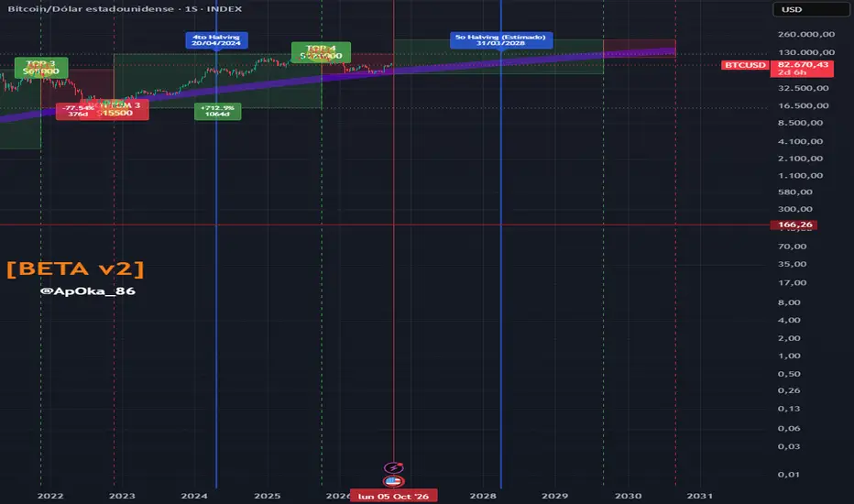The image size is (854, 504).
Task: Click 0,26 on the price scale
Action: click(x=789, y=390)
